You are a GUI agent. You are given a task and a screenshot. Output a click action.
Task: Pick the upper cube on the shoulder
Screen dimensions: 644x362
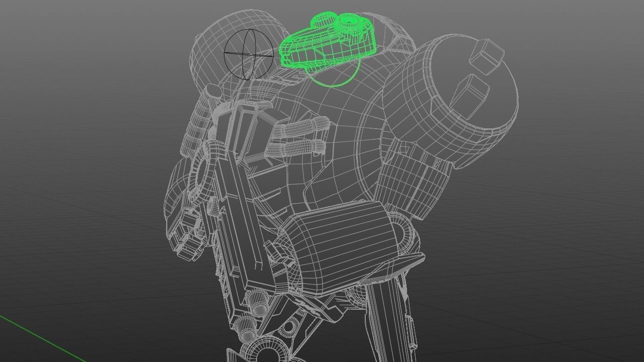487,56
